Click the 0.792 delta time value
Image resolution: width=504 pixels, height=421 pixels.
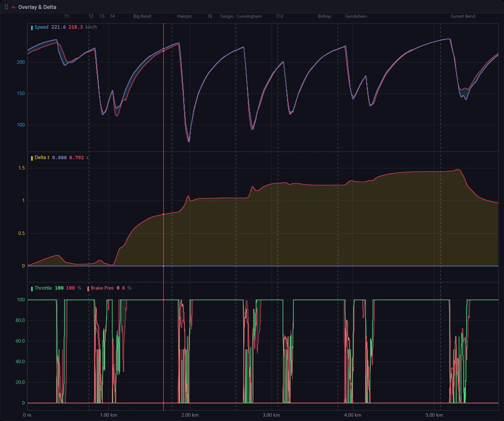click(x=76, y=158)
